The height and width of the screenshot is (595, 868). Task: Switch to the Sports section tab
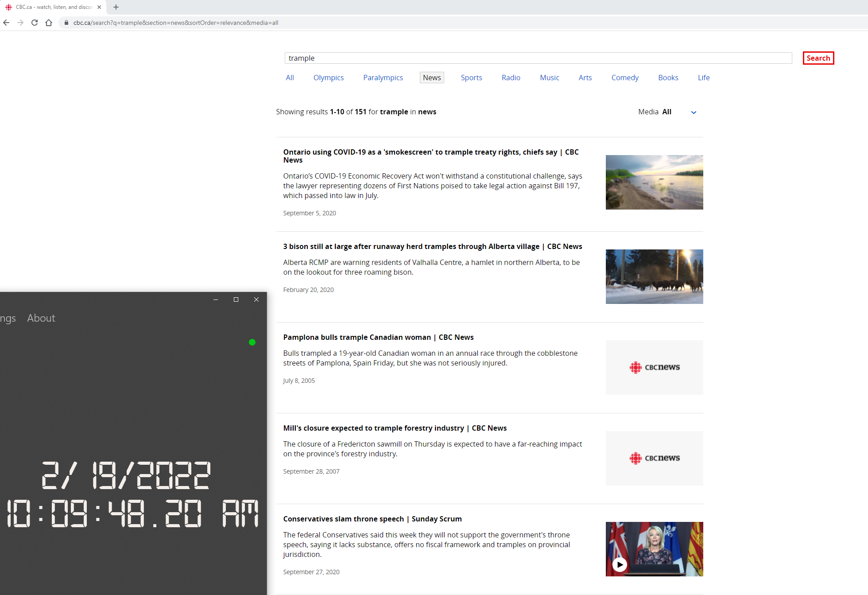[472, 78]
